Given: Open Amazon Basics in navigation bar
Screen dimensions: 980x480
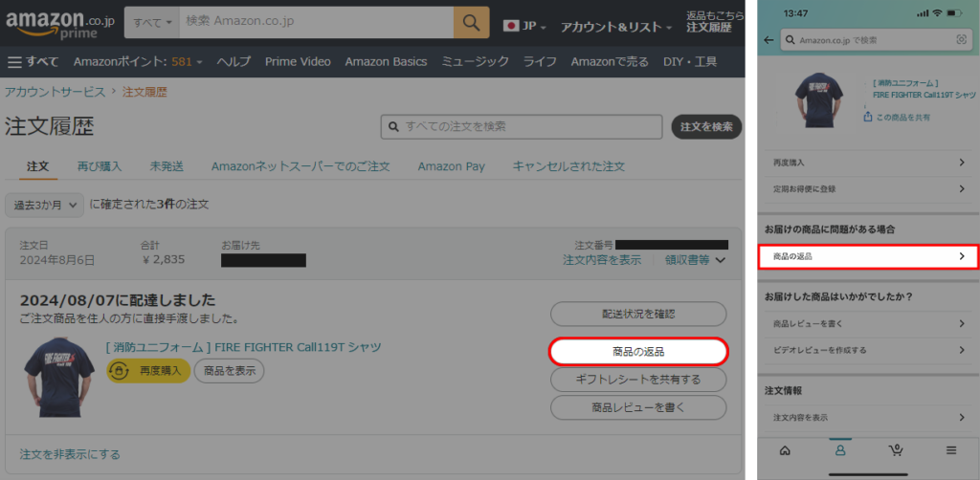Looking at the screenshot, I should (x=386, y=61).
